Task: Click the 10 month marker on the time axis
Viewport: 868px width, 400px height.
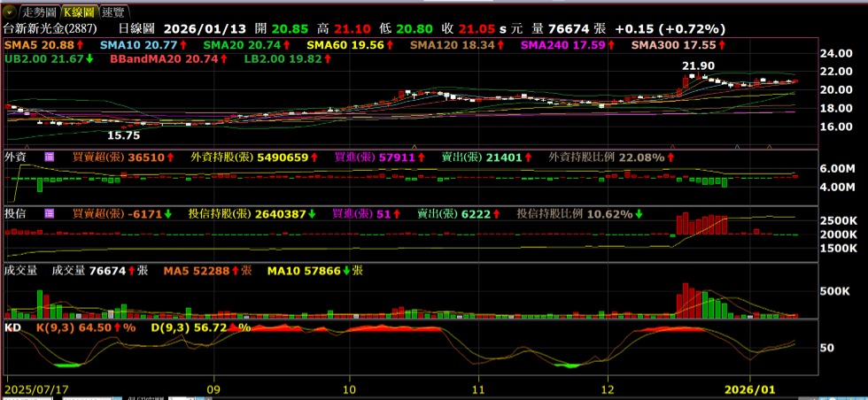Action: (x=349, y=389)
